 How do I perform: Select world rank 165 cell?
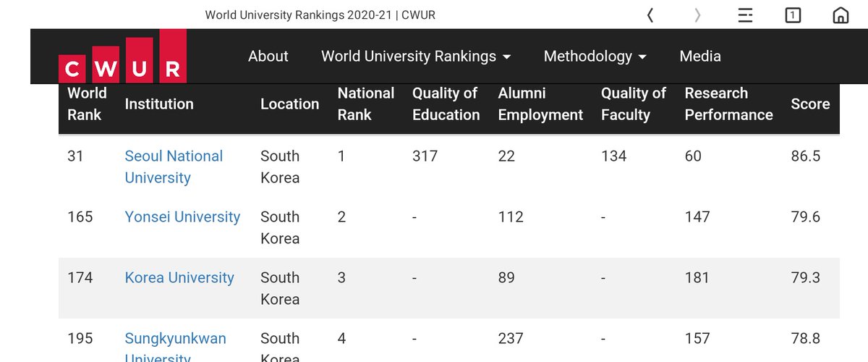pyautogui.click(x=80, y=216)
